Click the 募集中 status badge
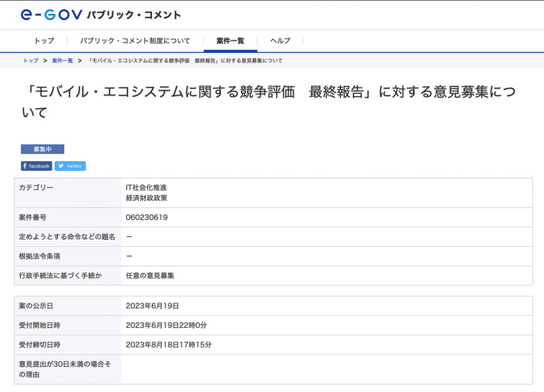This screenshot has width=544, height=392. click(x=43, y=149)
